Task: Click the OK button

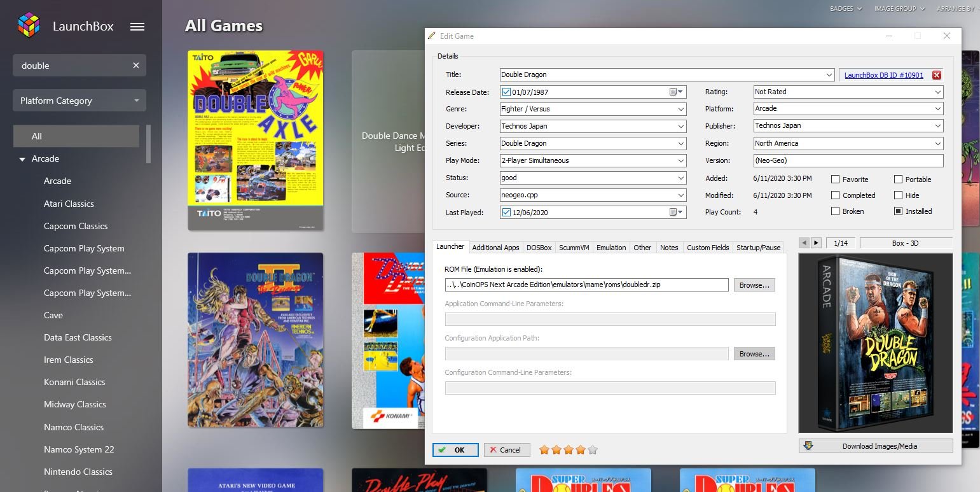Action: [x=455, y=450]
